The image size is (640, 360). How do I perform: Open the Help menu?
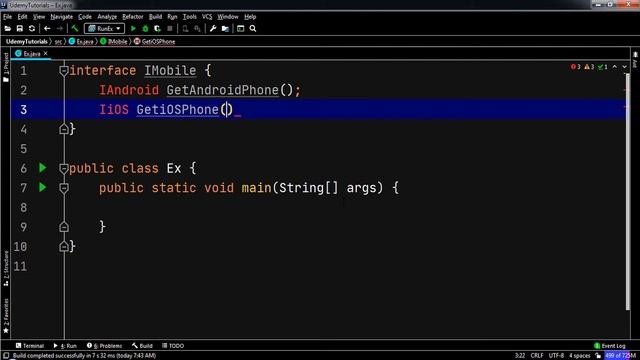(x=250, y=17)
